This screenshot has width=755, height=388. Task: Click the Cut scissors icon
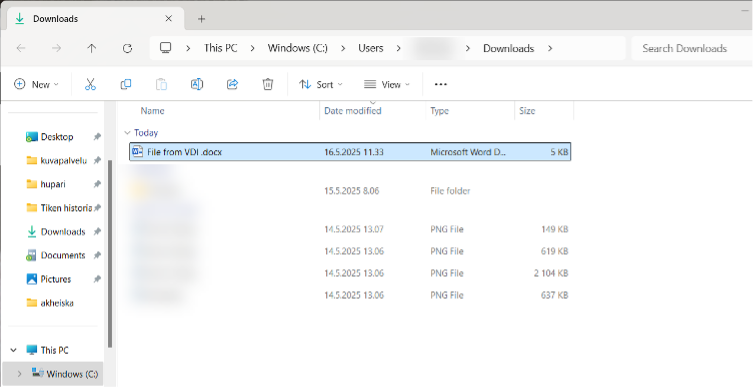(x=90, y=84)
